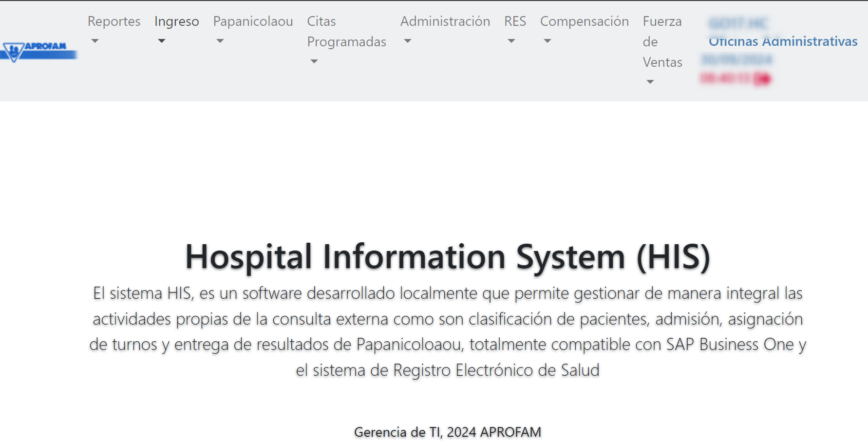Open the Citas Programadas menu

point(347,41)
